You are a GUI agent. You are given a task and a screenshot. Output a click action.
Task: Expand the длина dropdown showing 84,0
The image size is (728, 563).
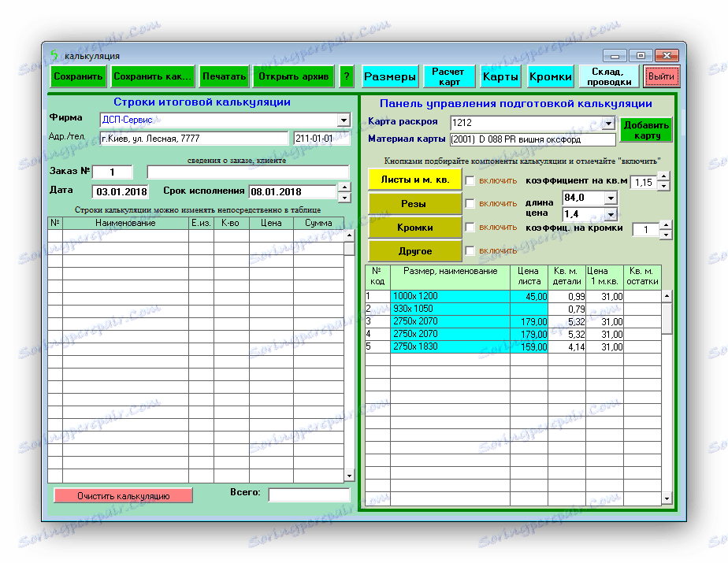[611, 198]
